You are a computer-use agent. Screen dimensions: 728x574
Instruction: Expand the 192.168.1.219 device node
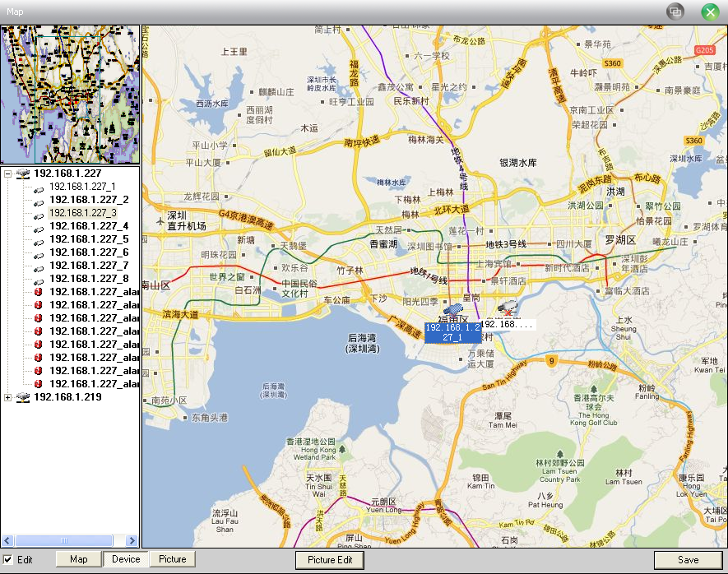pyautogui.click(x=8, y=397)
